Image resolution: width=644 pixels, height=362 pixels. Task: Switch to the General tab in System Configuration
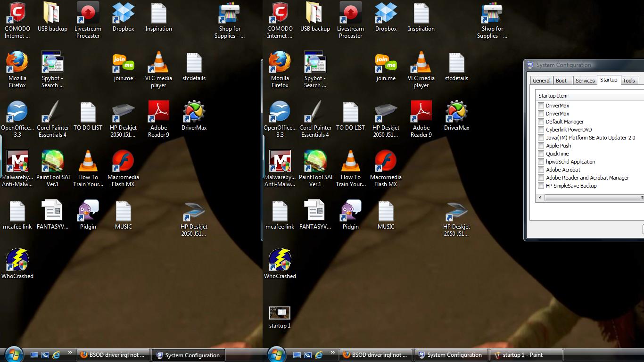(x=542, y=81)
